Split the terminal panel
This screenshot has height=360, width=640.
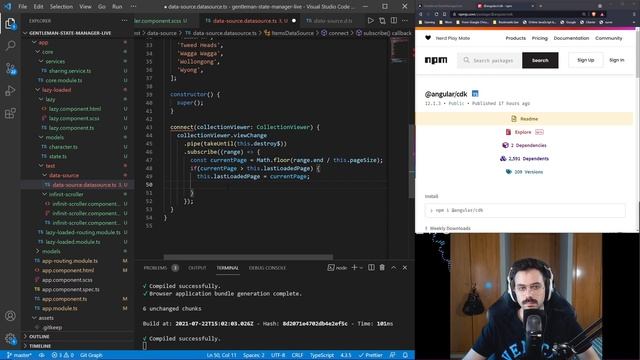371,267
